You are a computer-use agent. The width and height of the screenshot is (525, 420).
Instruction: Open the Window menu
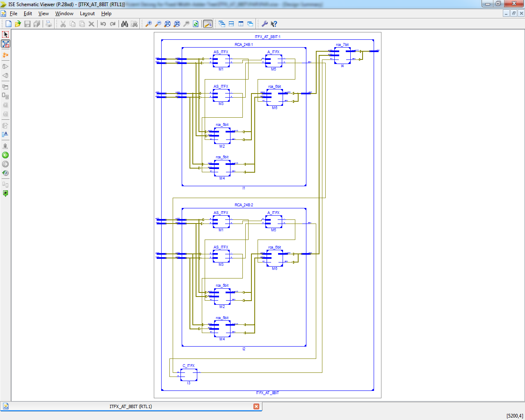(x=64, y=14)
